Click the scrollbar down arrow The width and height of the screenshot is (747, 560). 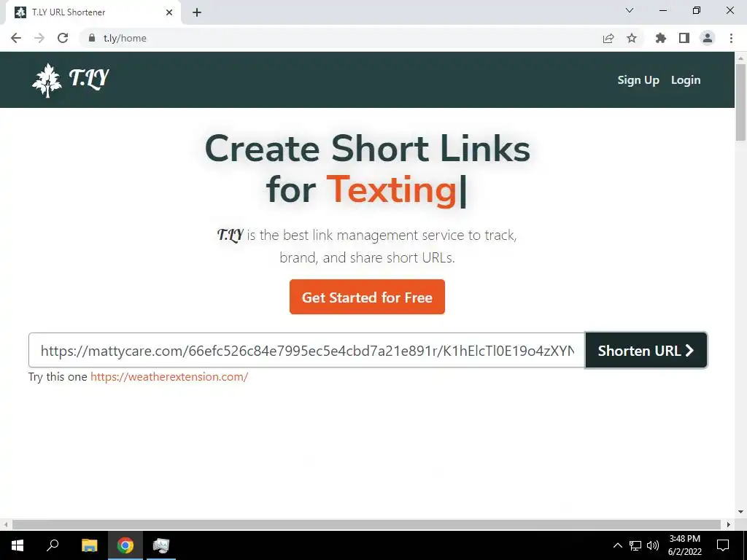point(740,513)
